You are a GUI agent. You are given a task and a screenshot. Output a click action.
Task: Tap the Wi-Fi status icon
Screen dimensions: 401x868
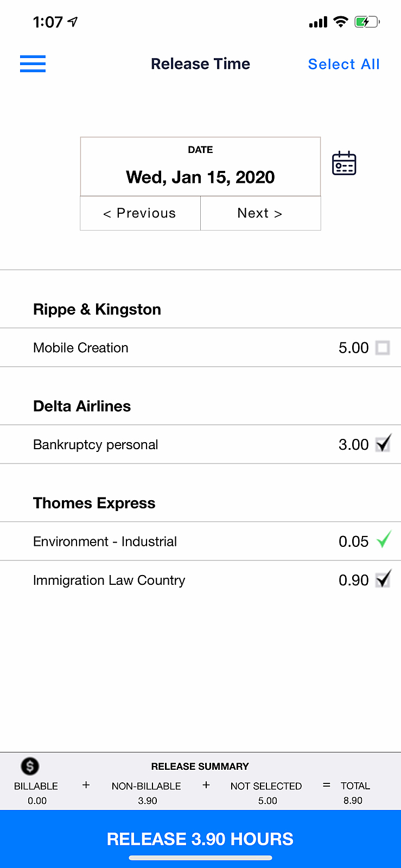click(340, 22)
